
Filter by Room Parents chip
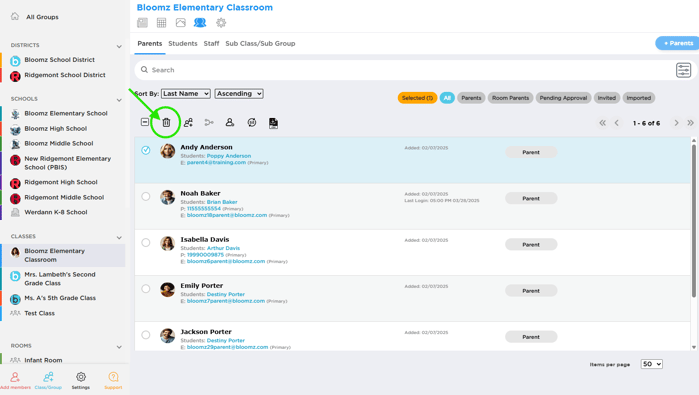coord(510,98)
